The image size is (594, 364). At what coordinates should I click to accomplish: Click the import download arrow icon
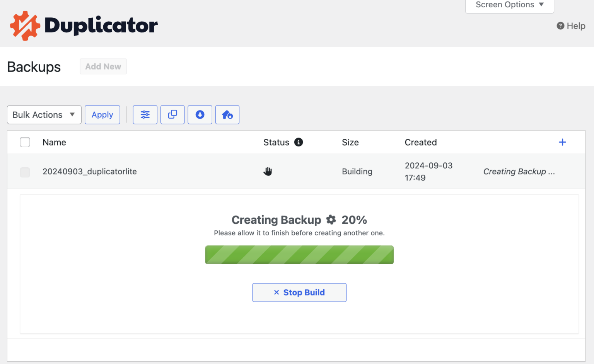(200, 115)
